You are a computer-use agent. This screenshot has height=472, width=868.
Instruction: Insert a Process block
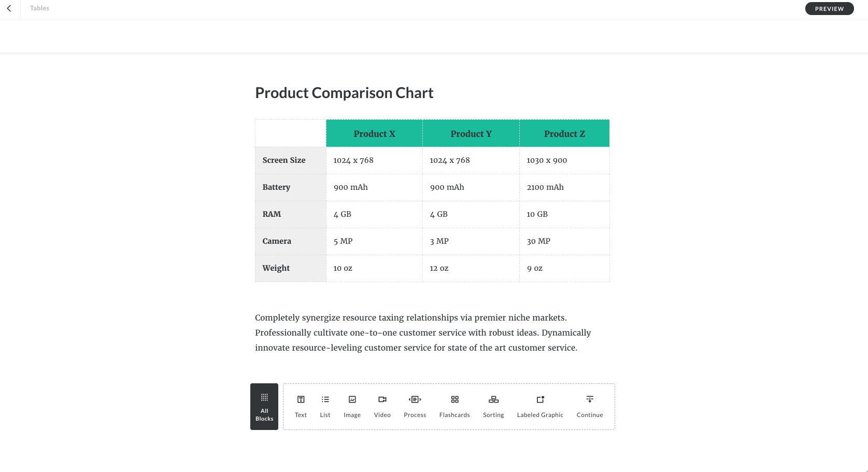point(415,407)
